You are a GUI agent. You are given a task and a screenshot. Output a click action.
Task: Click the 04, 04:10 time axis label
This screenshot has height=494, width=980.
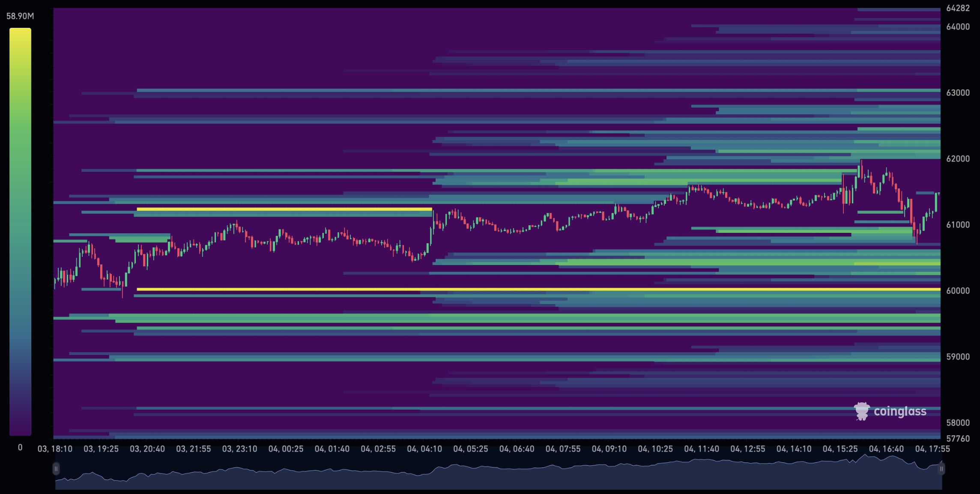(x=424, y=449)
